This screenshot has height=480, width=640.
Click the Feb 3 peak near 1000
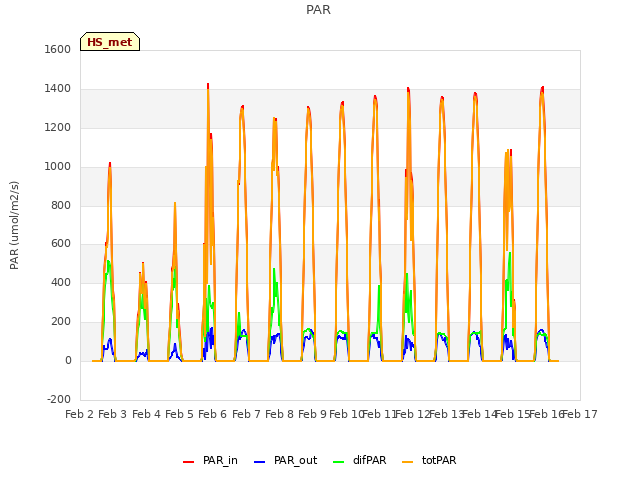pyautogui.click(x=110, y=164)
